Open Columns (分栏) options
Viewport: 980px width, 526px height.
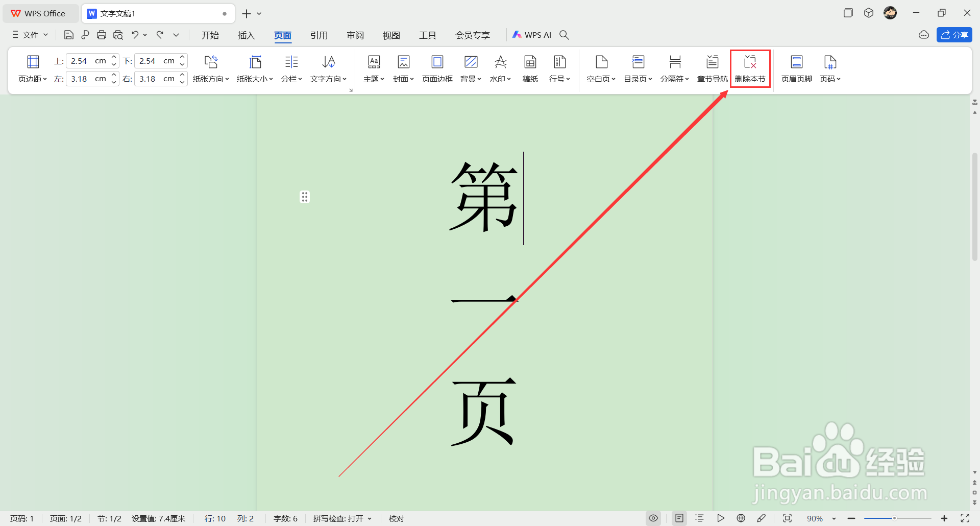[291, 69]
